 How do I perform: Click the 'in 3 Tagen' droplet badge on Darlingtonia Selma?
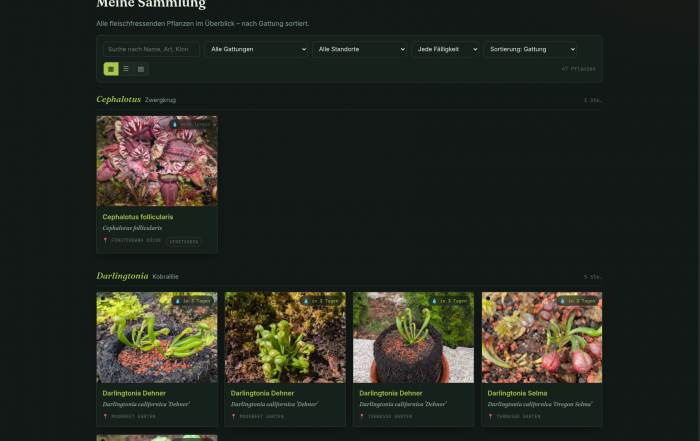tap(578, 301)
